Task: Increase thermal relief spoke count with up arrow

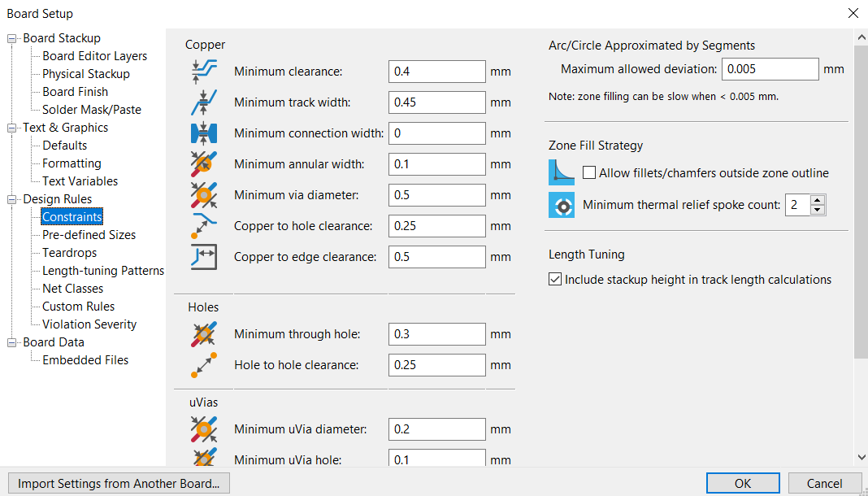Action: (818, 200)
